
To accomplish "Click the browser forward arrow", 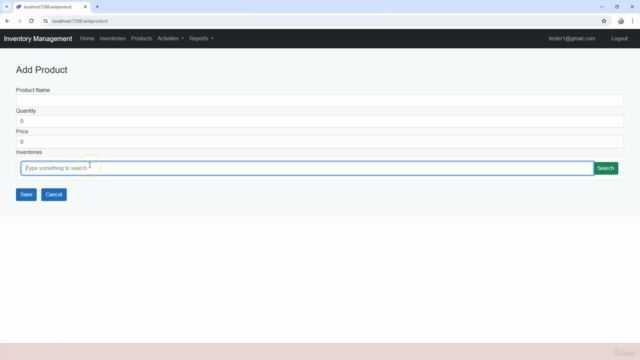I will pos(19,21).
